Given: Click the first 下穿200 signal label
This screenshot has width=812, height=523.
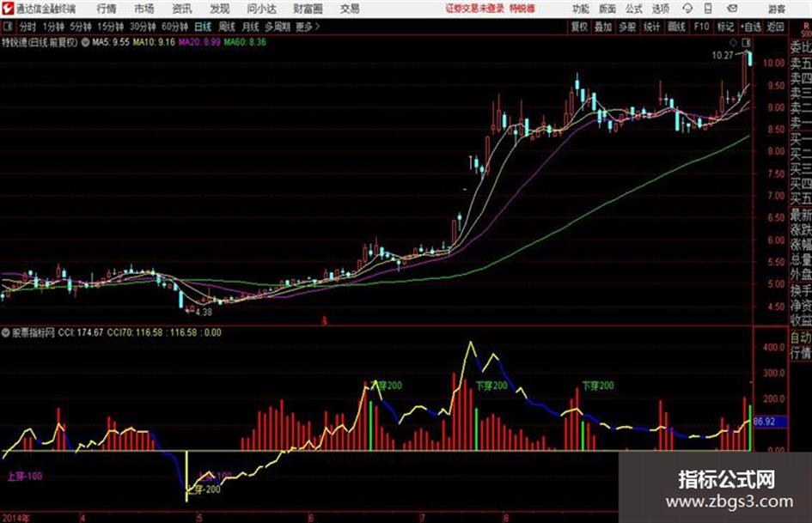Looking at the screenshot, I should click(x=387, y=386).
